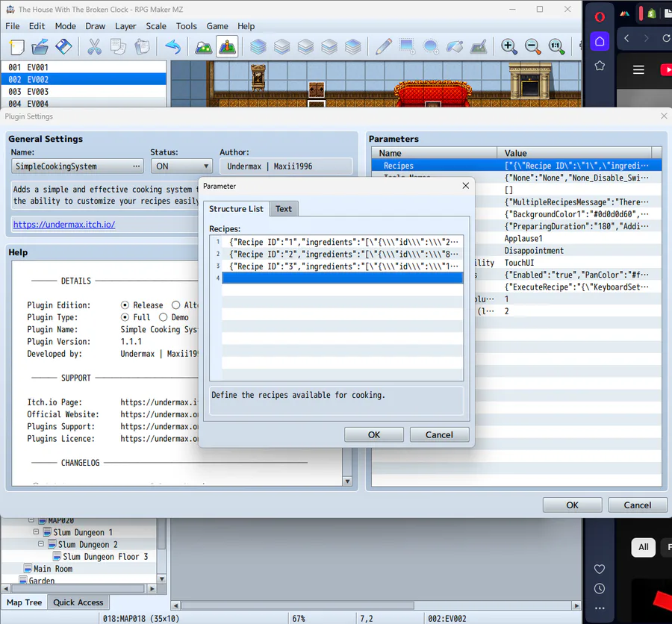This screenshot has height=624, width=672.
Task: Select Main Room in map tree
Action: tap(53, 568)
